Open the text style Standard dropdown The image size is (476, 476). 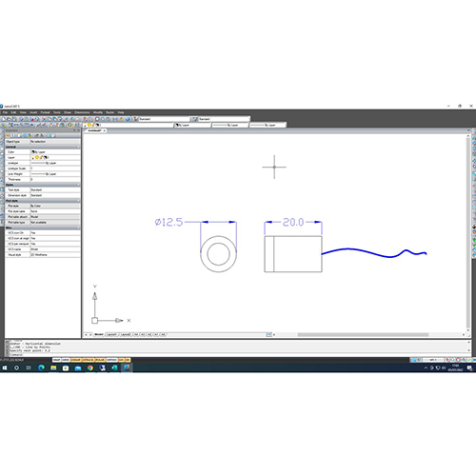pyautogui.click(x=165, y=119)
